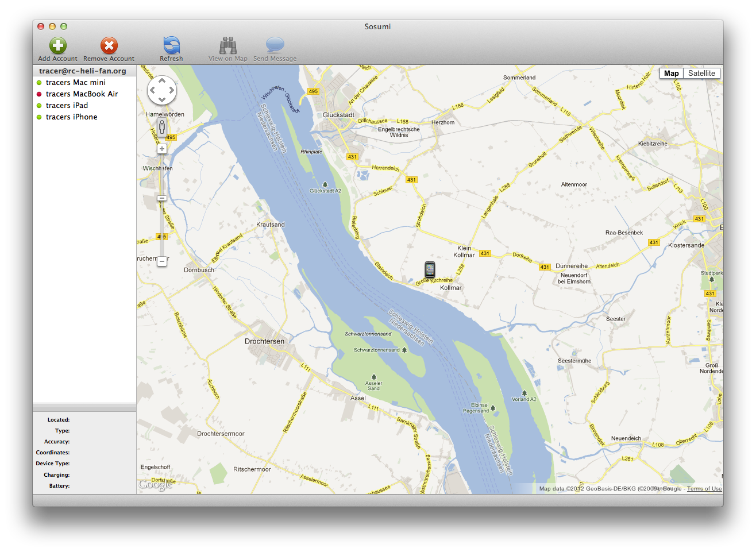756x552 pixels.
Task: Click the Asseler Sand tree marker
Action: click(x=374, y=377)
